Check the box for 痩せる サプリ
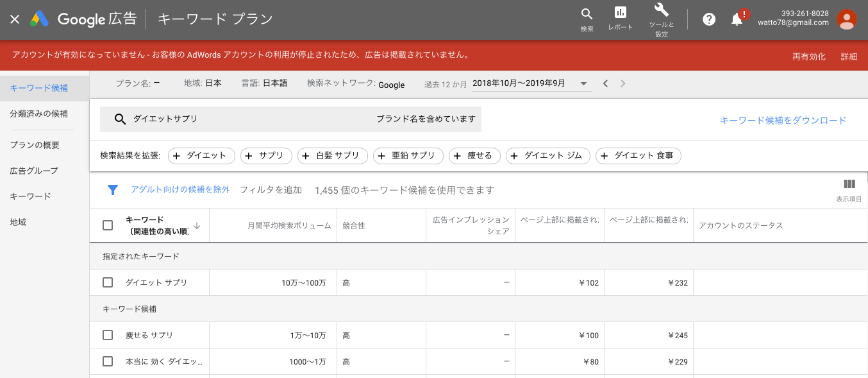Image resolution: width=868 pixels, height=378 pixels. (x=108, y=335)
